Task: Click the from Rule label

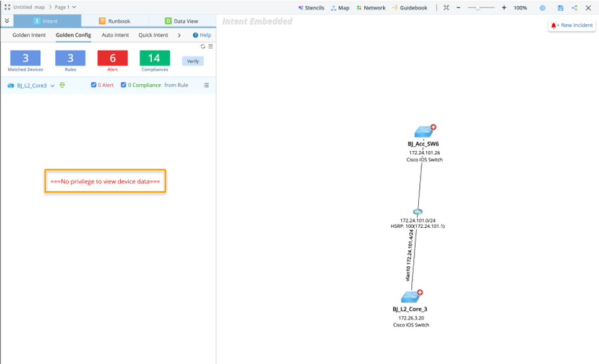Action: click(x=176, y=85)
